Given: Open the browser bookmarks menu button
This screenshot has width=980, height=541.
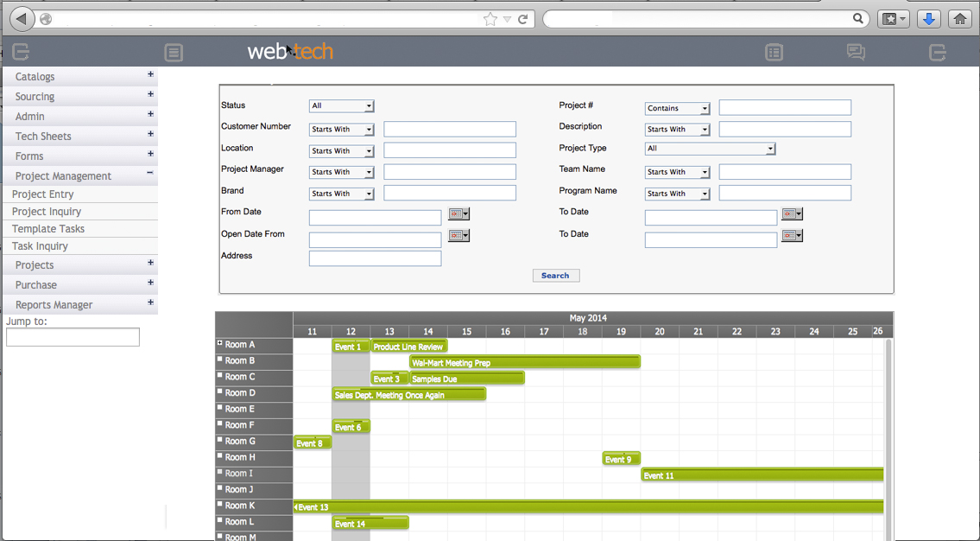Looking at the screenshot, I should pos(894,19).
